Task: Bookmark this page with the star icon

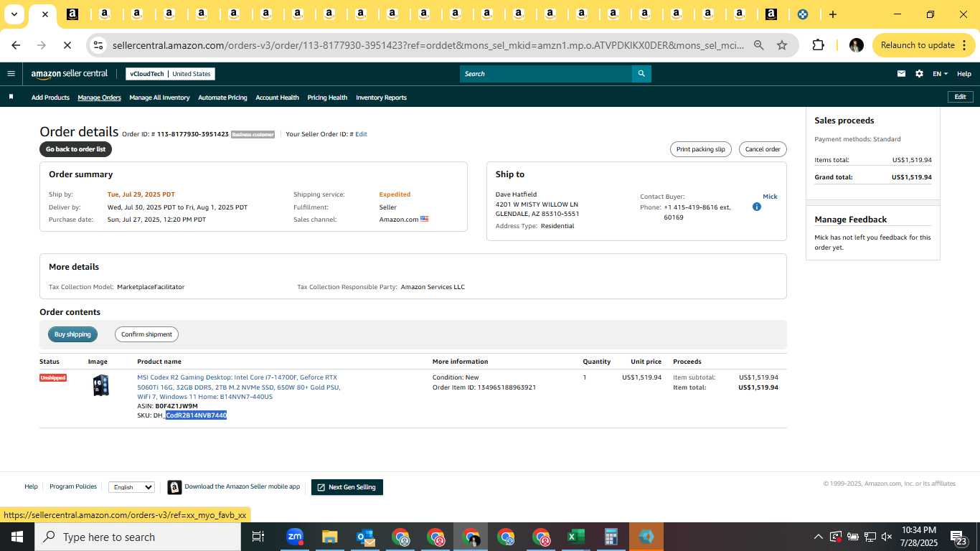Action: pyautogui.click(x=782, y=45)
